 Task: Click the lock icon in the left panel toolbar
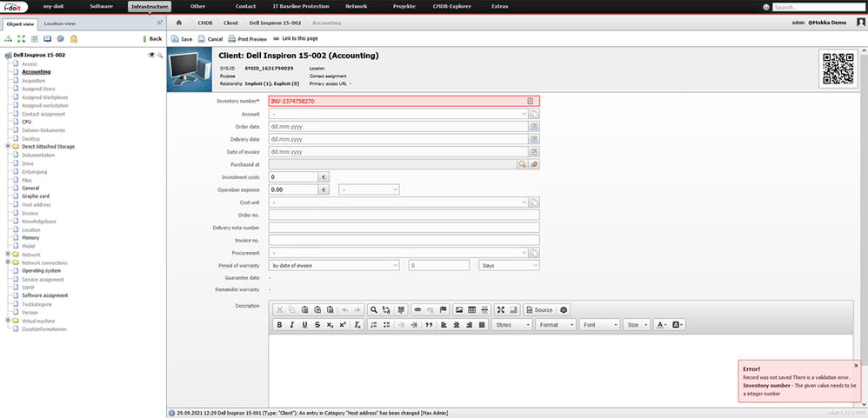tap(74, 39)
